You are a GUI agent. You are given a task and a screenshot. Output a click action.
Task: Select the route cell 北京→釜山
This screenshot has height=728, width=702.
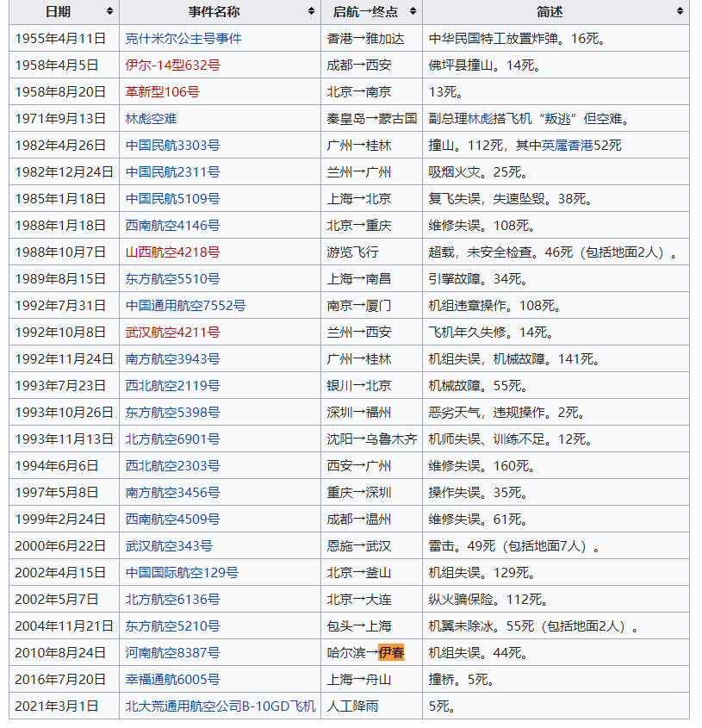(371, 572)
